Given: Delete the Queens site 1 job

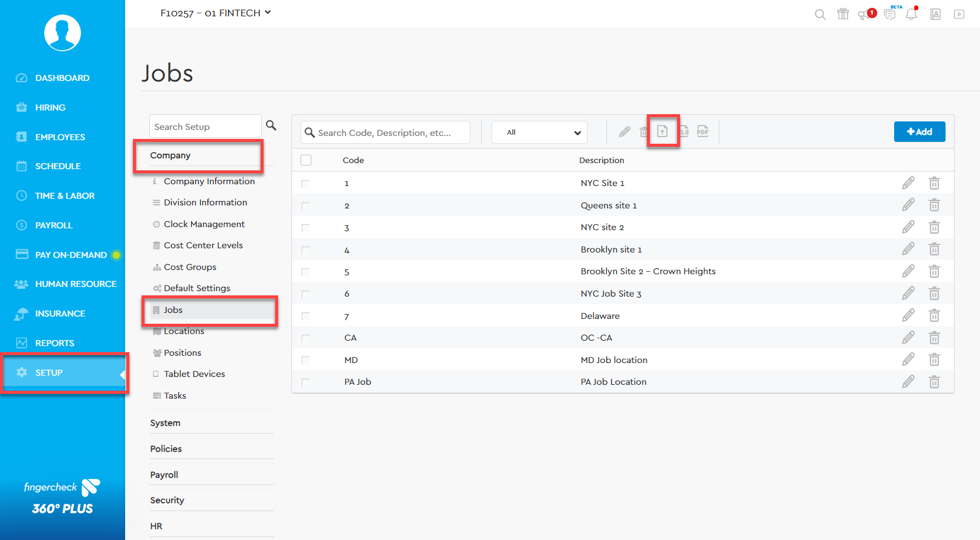Looking at the screenshot, I should pos(934,205).
